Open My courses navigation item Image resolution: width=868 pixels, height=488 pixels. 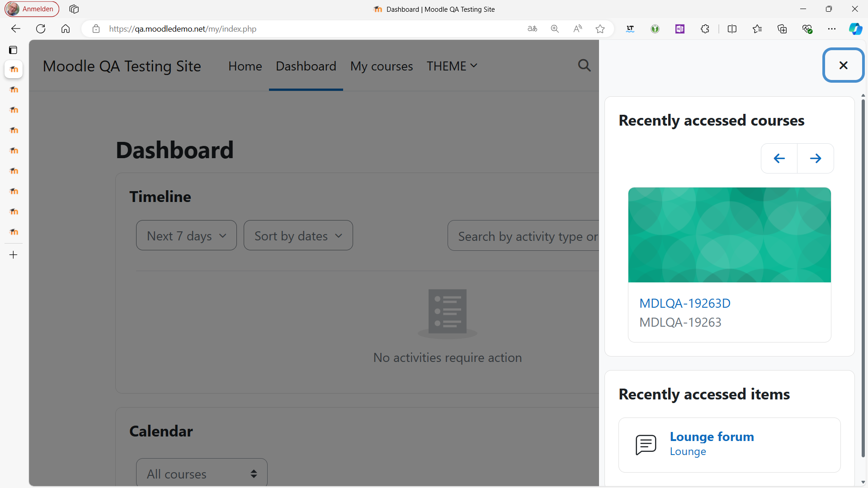point(382,66)
